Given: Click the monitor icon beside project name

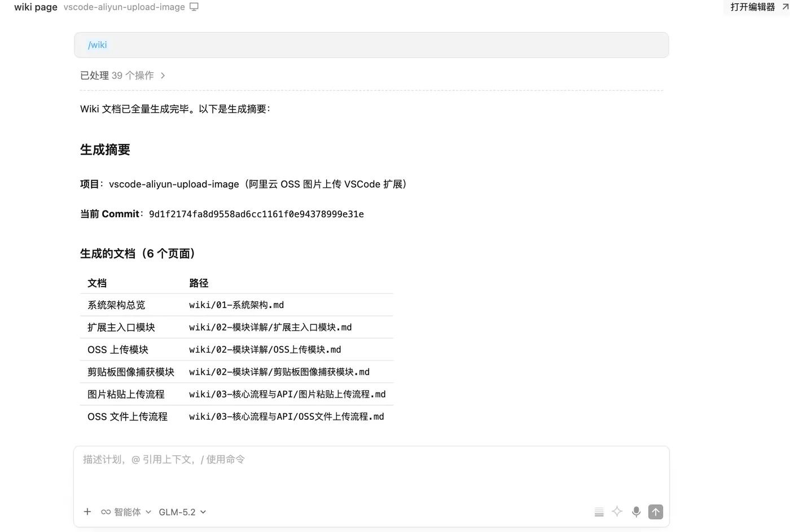Looking at the screenshot, I should pyautogui.click(x=194, y=7).
